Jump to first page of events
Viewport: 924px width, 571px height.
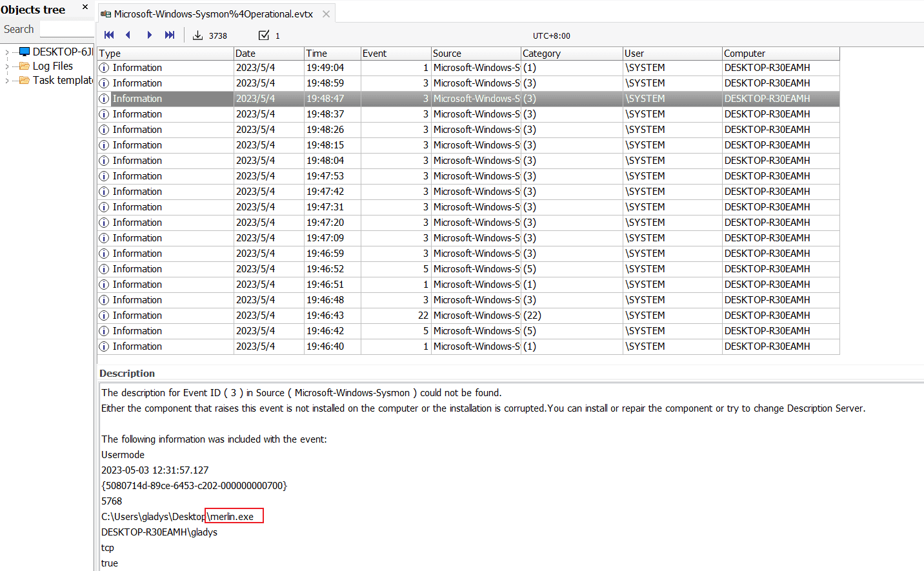click(109, 35)
